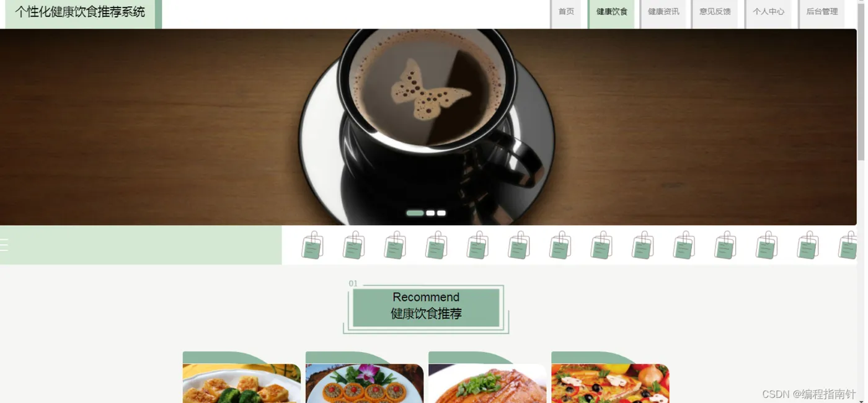Open the pizza dish thumbnail
The width and height of the screenshot is (868, 403).
pos(610,383)
